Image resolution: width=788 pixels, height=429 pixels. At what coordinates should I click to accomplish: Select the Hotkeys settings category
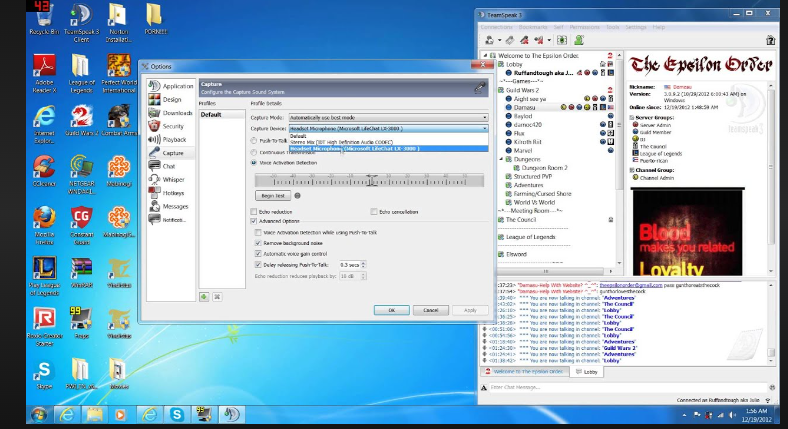click(x=173, y=192)
